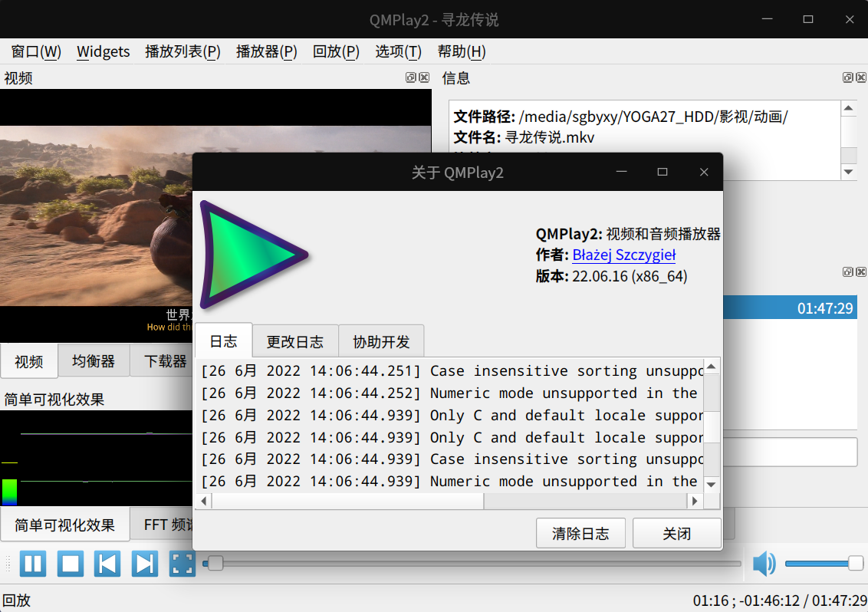Switch to the 更改日志 tab

click(x=294, y=342)
